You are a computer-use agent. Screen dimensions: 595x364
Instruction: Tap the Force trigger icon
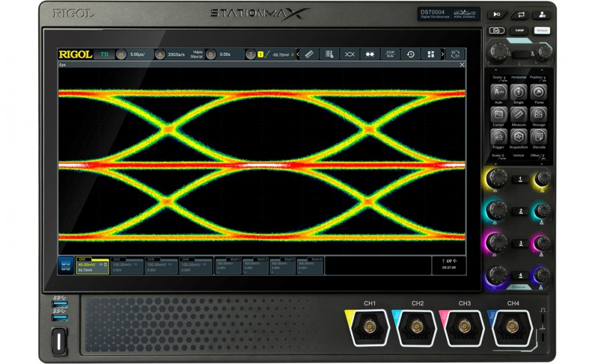(x=538, y=92)
